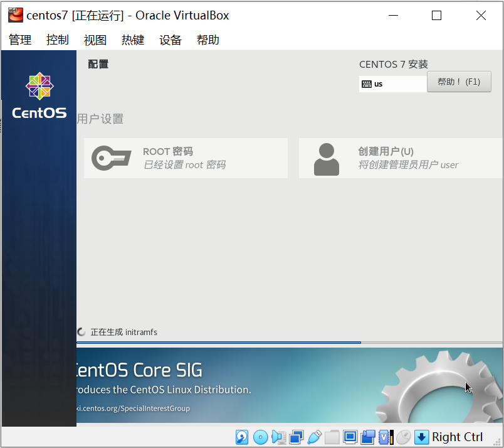Open the USB devices status icon
Viewport: 504px width, 448px height.
pos(314,437)
